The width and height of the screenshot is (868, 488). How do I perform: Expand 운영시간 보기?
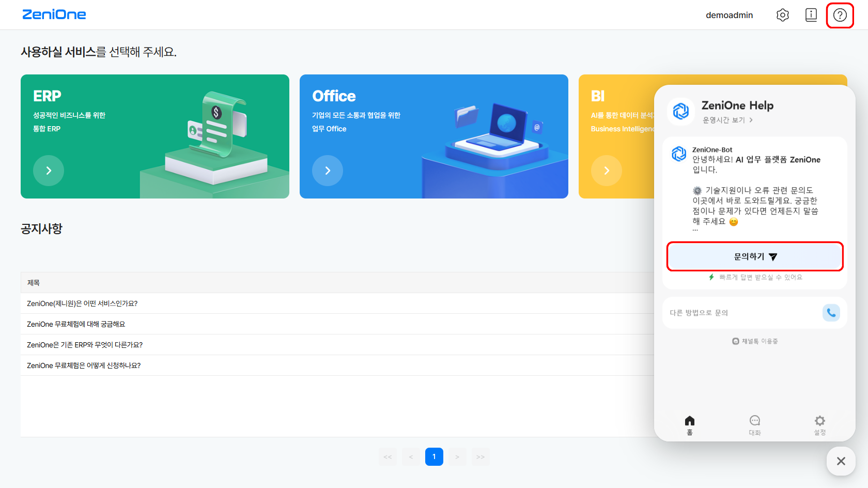tap(727, 120)
